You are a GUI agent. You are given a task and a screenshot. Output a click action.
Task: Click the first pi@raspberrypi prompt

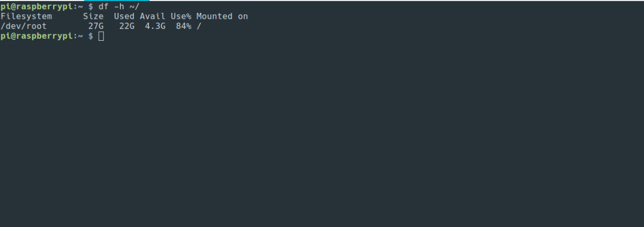point(39,6)
